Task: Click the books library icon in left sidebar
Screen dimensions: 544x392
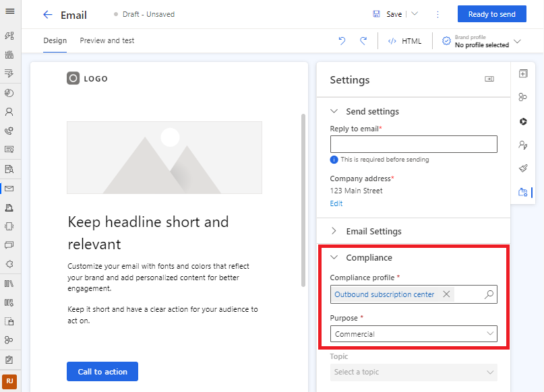Action: (9, 284)
